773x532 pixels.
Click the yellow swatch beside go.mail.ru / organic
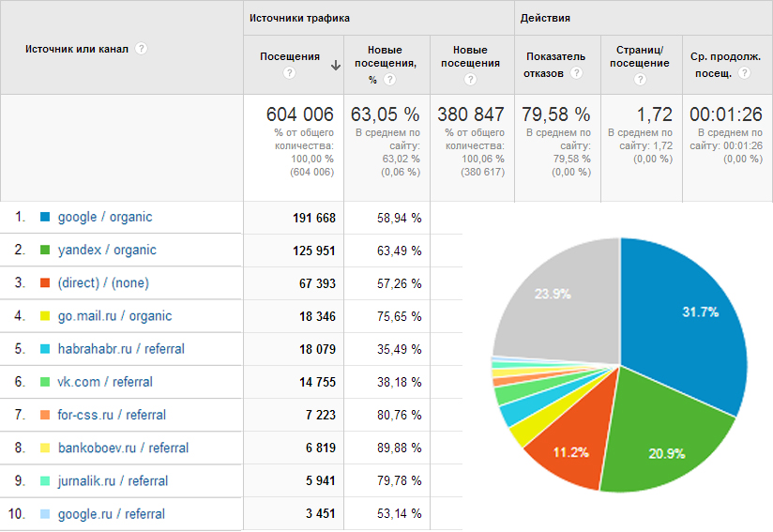point(44,316)
